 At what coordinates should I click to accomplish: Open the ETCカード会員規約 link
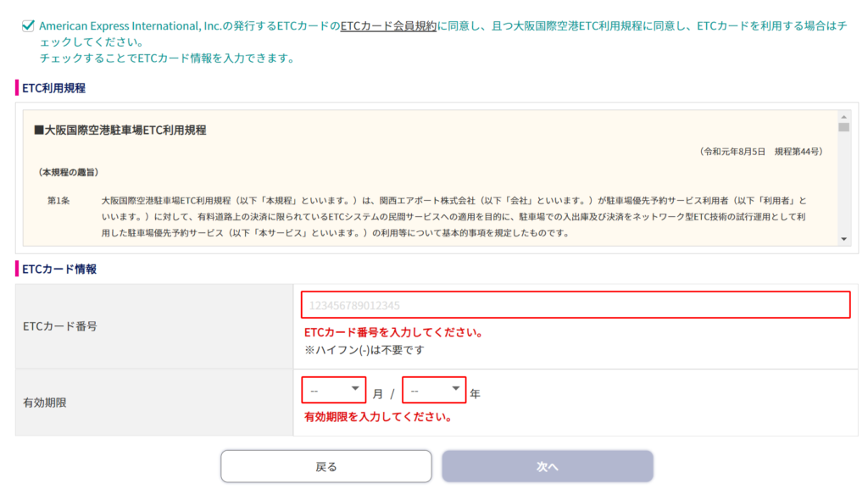387,26
